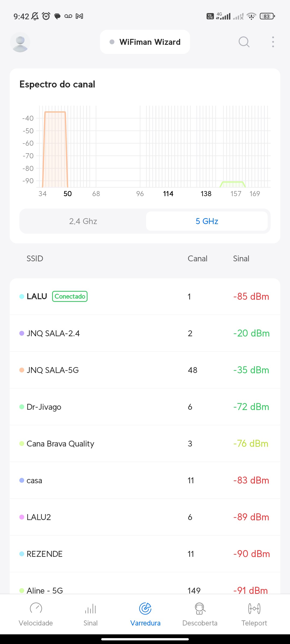Select the 5 GHz band option

click(207, 221)
